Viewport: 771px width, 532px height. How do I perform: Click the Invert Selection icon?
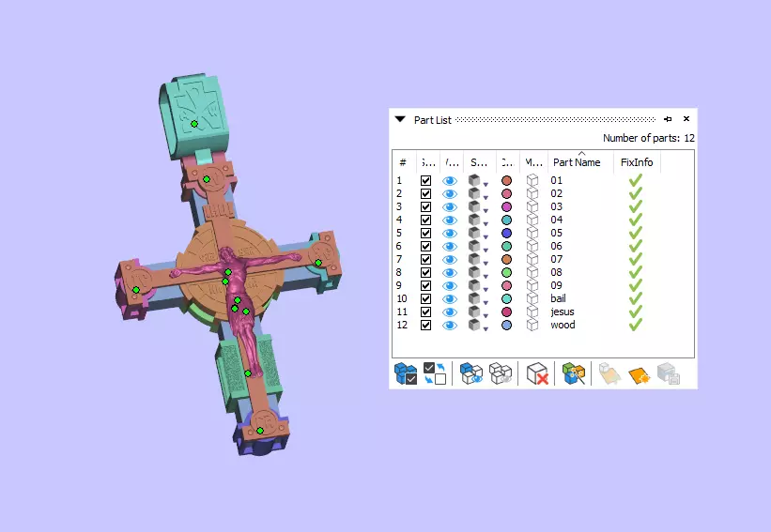point(435,373)
